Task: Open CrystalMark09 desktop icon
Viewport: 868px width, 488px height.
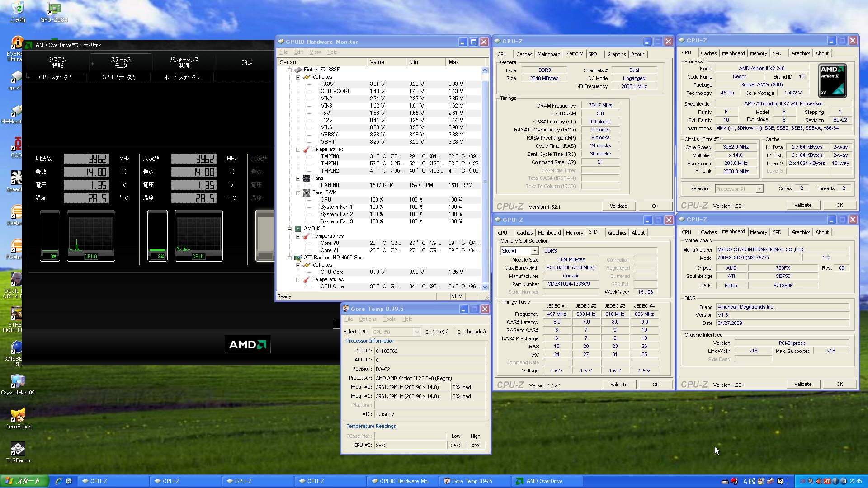Action: pos(18,381)
